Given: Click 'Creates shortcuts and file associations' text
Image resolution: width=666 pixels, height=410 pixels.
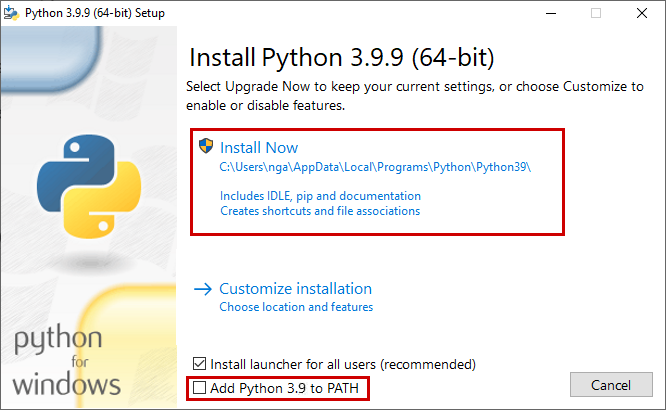Looking at the screenshot, I should (x=320, y=211).
